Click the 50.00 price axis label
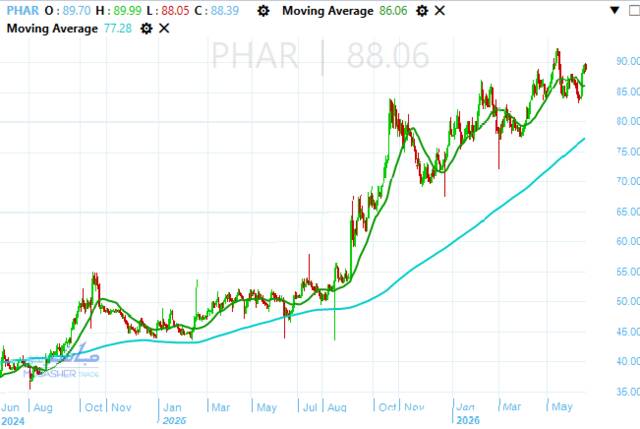640x429 pixels. (628, 301)
